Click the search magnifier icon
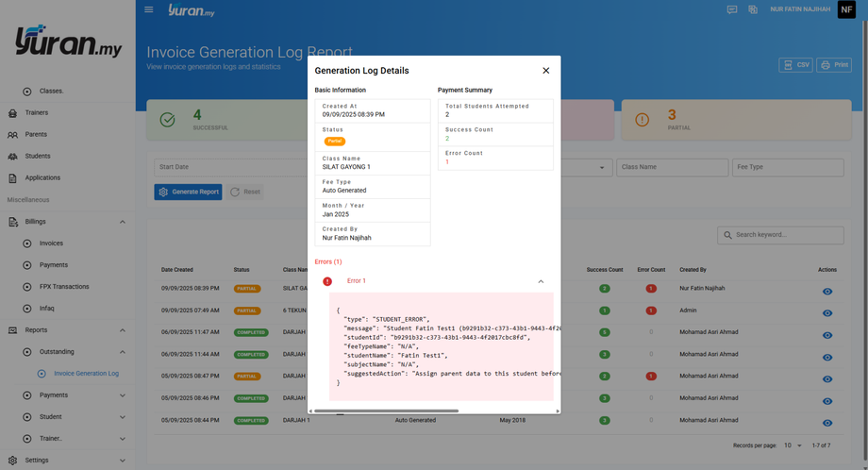868x470 pixels. [727, 235]
